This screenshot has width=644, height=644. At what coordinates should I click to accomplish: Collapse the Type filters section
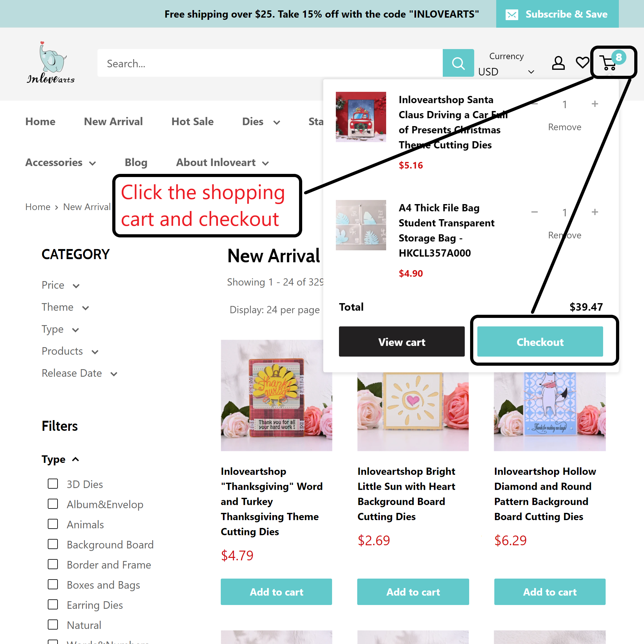(x=60, y=459)
